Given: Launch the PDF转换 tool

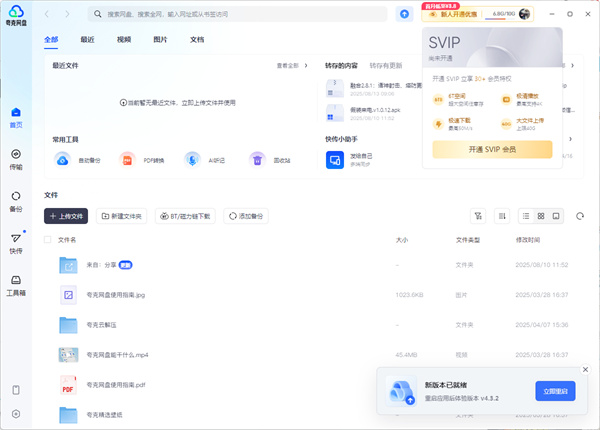Looking at the screenshot, I should click(142, 160).
